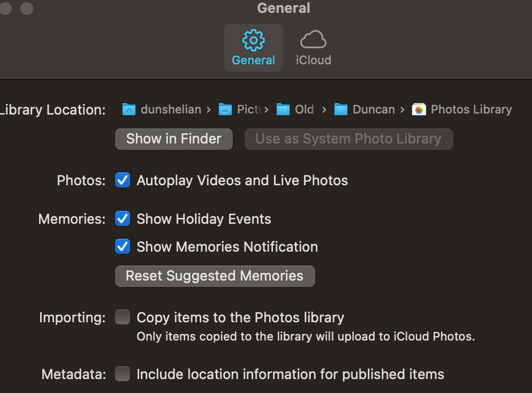Click the Memories section label

[72, 219]
